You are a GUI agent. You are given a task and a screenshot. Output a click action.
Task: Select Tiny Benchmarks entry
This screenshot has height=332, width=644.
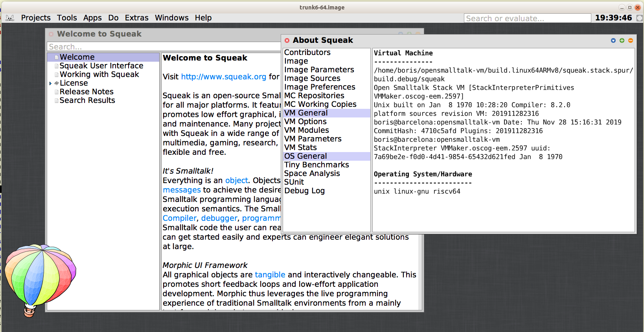(x=327, y=165)
